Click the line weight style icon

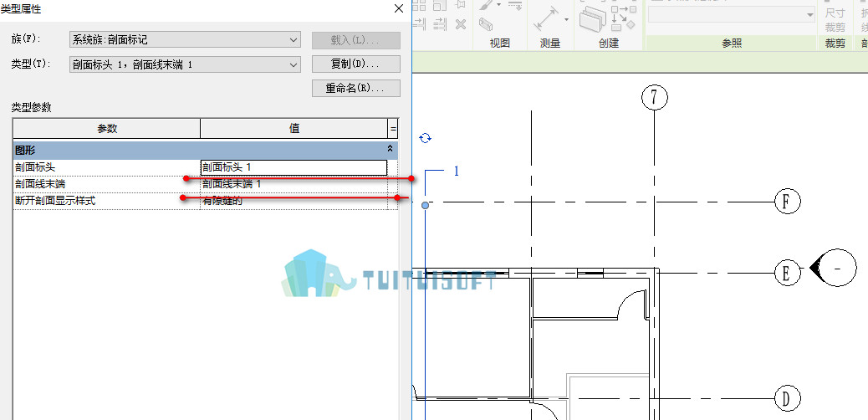click(515, 6)
